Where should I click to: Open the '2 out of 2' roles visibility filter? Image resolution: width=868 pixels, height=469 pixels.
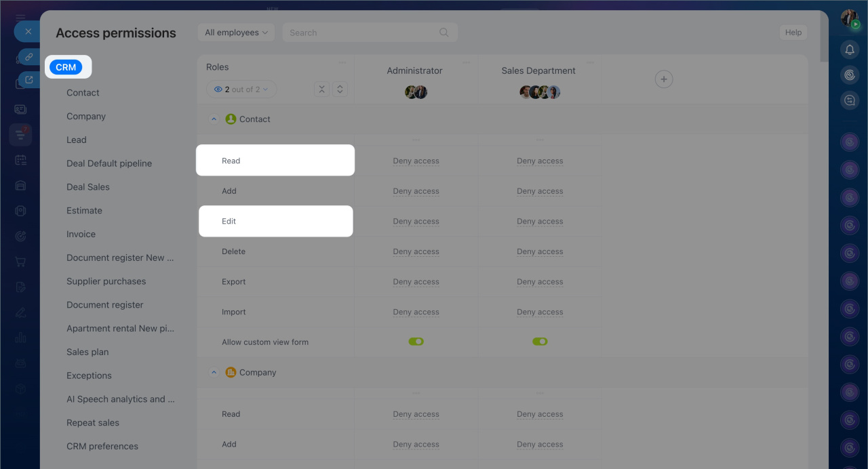(x=241, y=89)
